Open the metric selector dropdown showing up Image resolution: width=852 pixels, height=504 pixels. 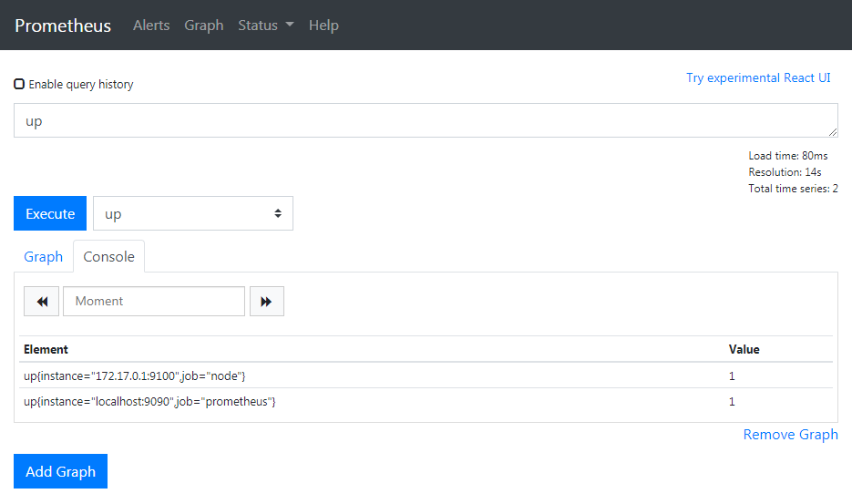click(193, 213)
